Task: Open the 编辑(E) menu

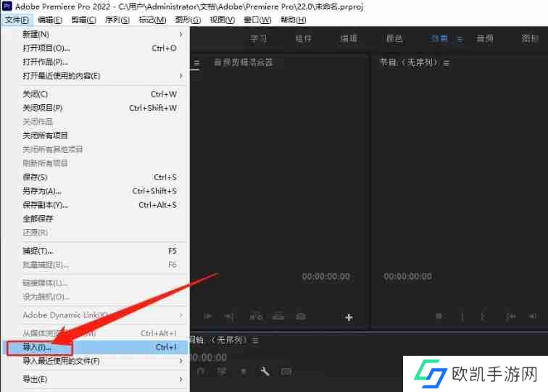Action: tap(50, 20)
